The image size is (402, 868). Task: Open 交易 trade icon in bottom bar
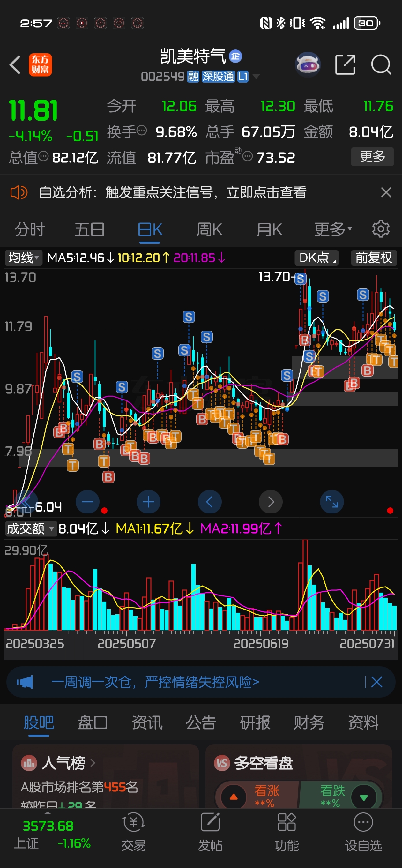tap(133, 832)
